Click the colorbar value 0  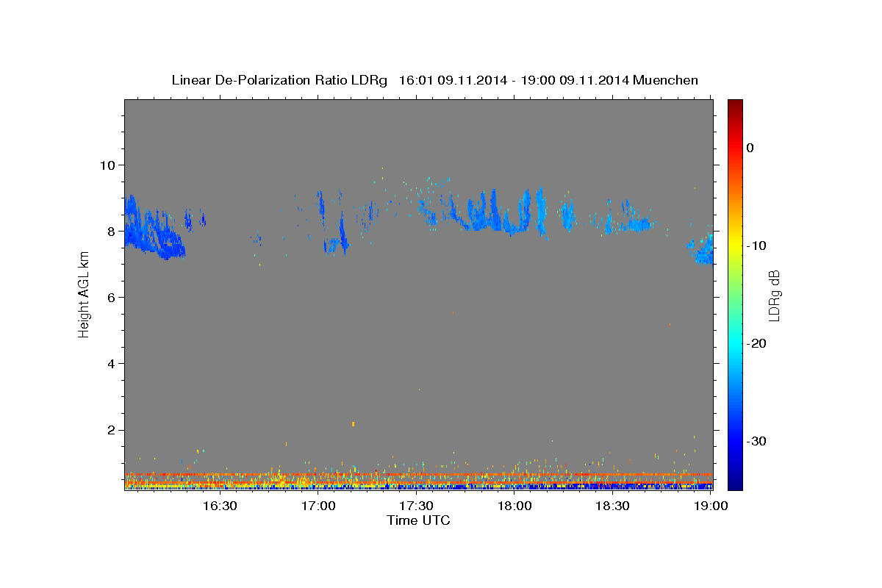pyautogui.click(x=750, y=148)
